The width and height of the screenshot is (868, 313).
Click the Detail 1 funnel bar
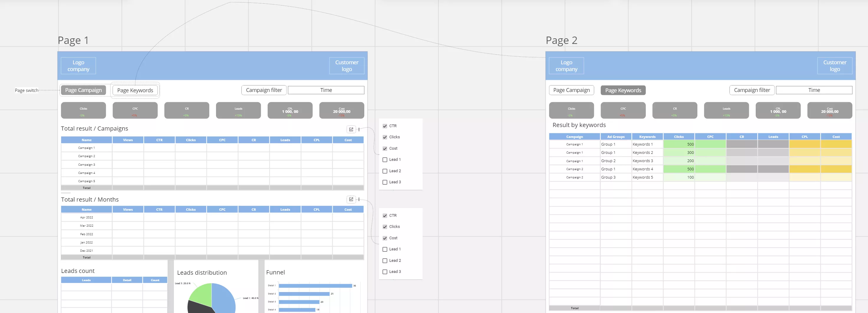pos(315,286)
